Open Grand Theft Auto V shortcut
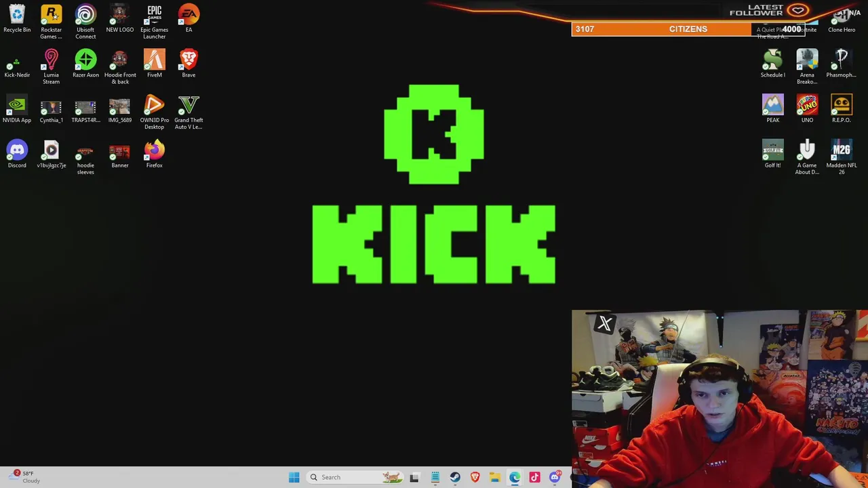Viewport: 868px width, 488px height. click(x=189, y=113)
